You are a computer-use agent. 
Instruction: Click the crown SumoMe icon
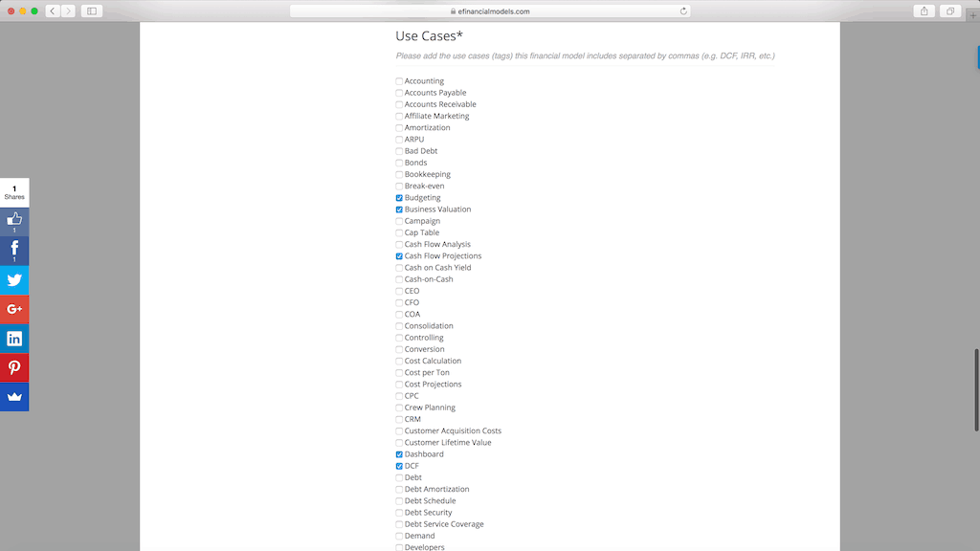tap(14, 397)
